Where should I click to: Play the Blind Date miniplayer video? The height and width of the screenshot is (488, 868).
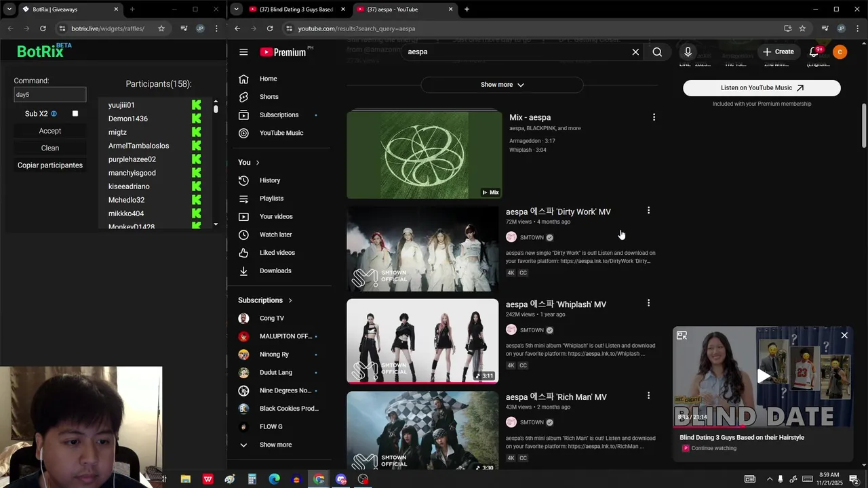(763, 376)
